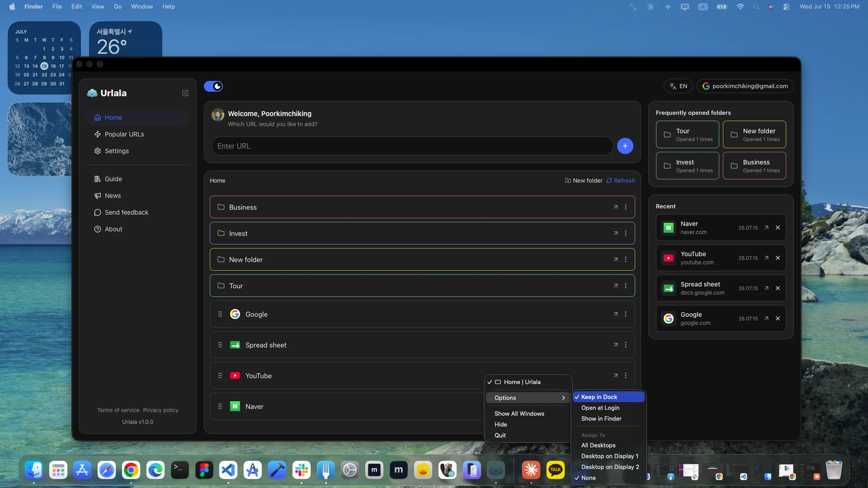Go to Popular URLs in sidebar
Image resolution: width=868 pixels, height=488 pixels.
tap(137, 134)
